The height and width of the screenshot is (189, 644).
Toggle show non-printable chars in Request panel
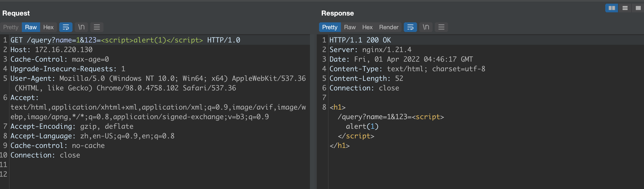[81, 27]
